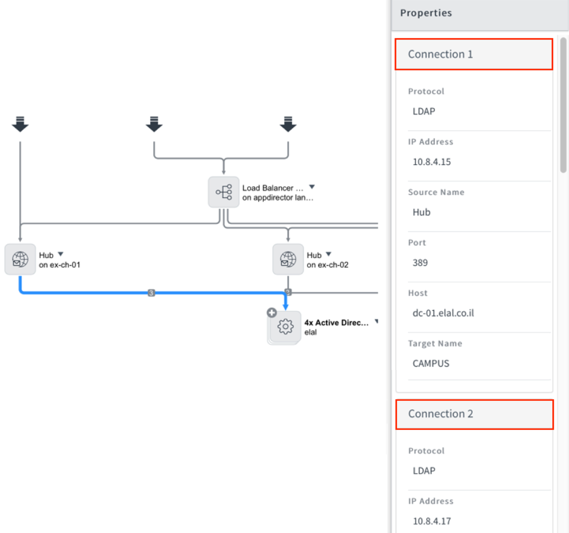This screenshot has height=533, width=569.
Task: Open the Load Balancer node dropdown arrow
Action: tap(312, 187)
